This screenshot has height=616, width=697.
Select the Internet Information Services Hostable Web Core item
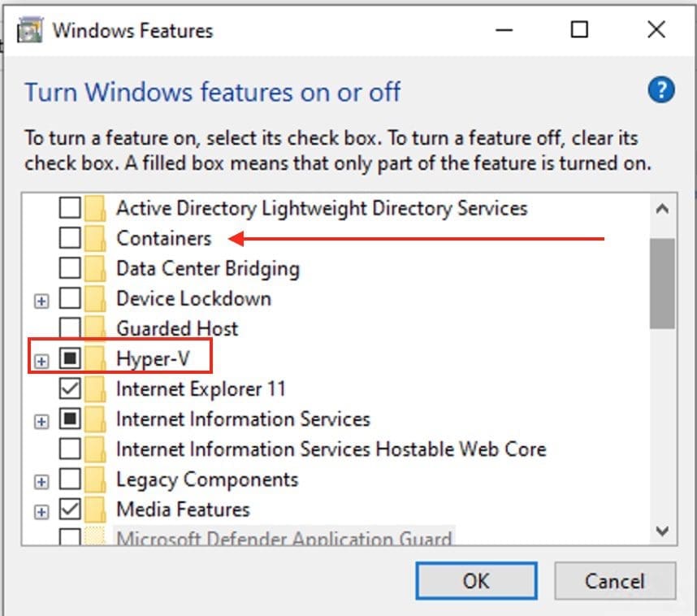tap(331, 449)
